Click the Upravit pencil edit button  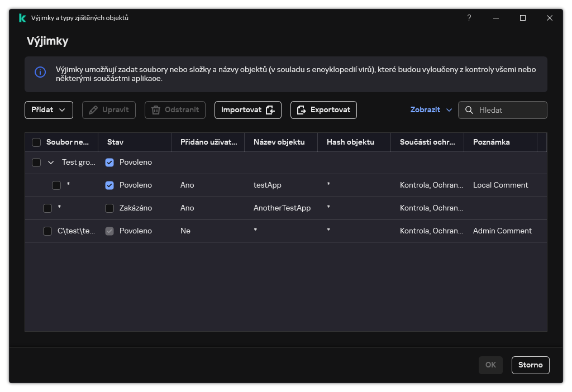coord(108,110)
